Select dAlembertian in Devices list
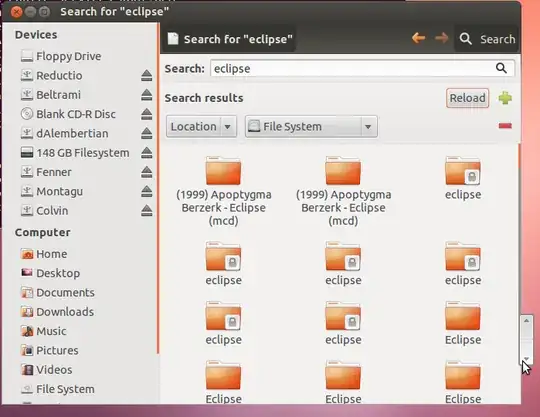 click(64, 133)
